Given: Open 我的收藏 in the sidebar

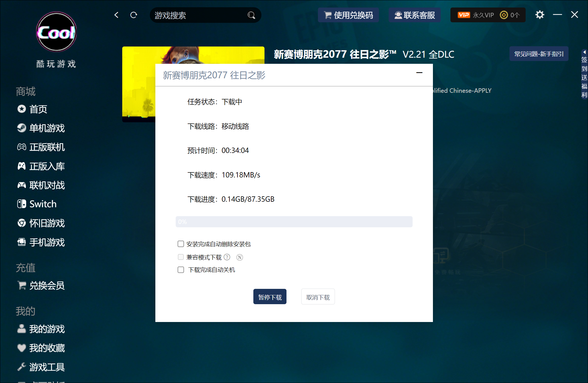Looking at the screenshot, I should coord(41,348).
